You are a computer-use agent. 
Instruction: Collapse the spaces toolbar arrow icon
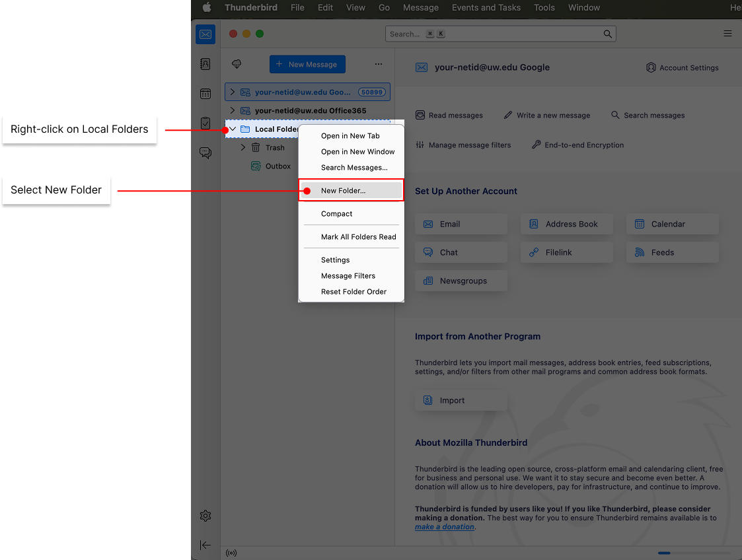205,545
